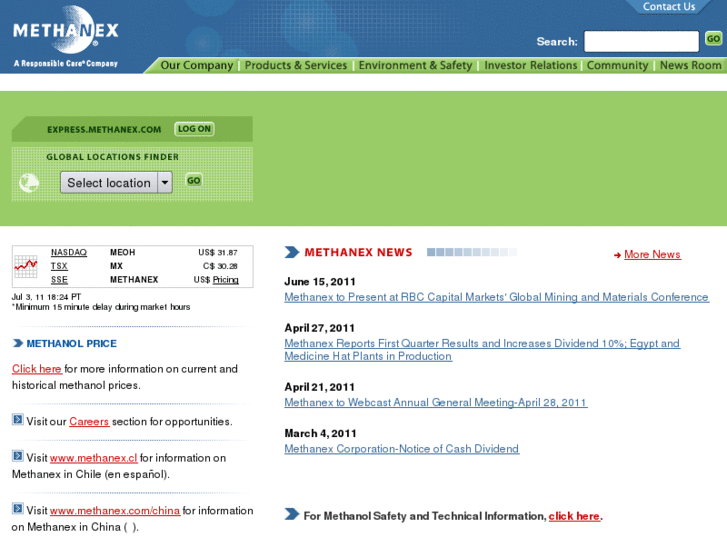This screenshot has height=545, width=727.
Task: Click the globe icon beside location finder
Action: point(29,183)
